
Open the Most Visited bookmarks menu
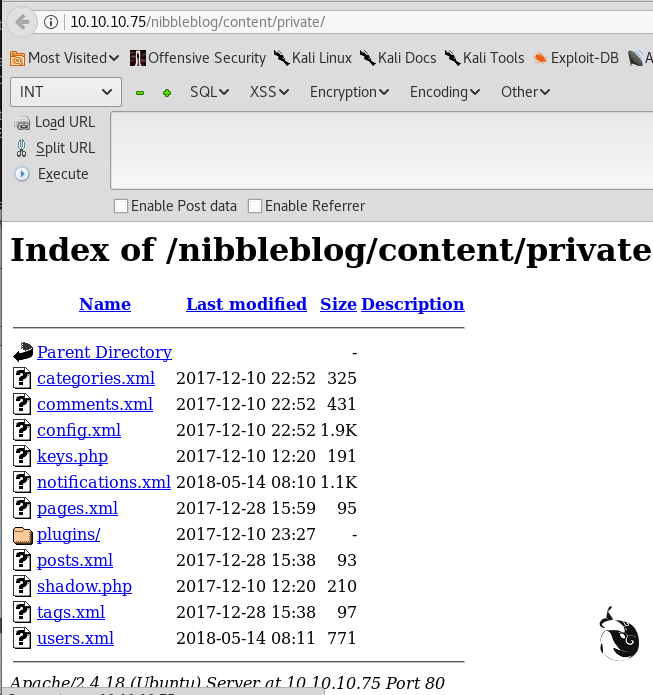(65, 58)
